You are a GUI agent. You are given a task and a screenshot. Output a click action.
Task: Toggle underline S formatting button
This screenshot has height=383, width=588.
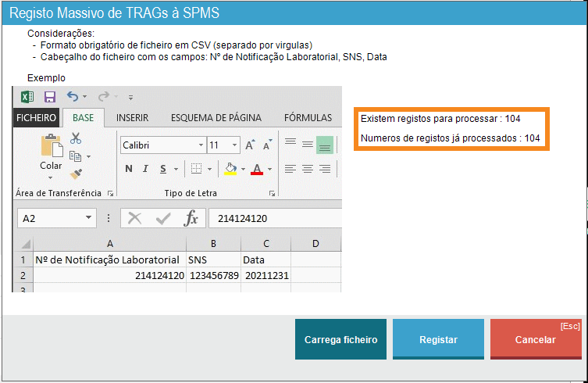click(x=163, y=169)
